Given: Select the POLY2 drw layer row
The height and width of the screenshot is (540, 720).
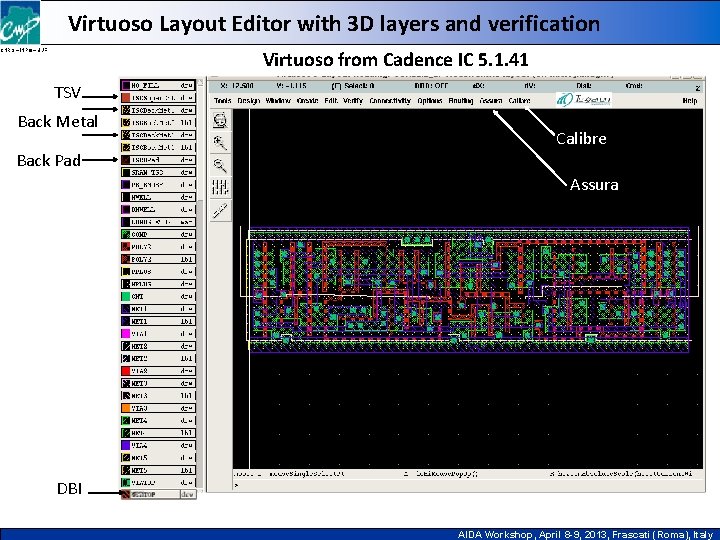Looking at the screenshot, I should click(x=158, y=247).
